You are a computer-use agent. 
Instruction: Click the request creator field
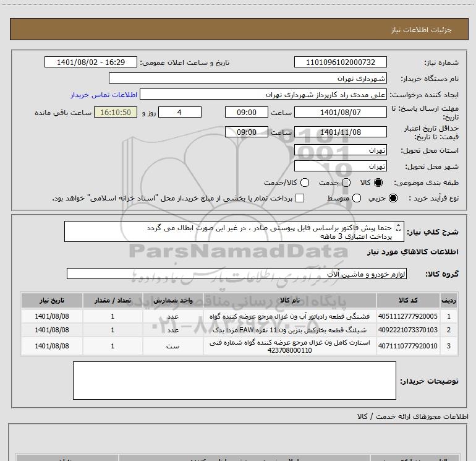[263, 95]
